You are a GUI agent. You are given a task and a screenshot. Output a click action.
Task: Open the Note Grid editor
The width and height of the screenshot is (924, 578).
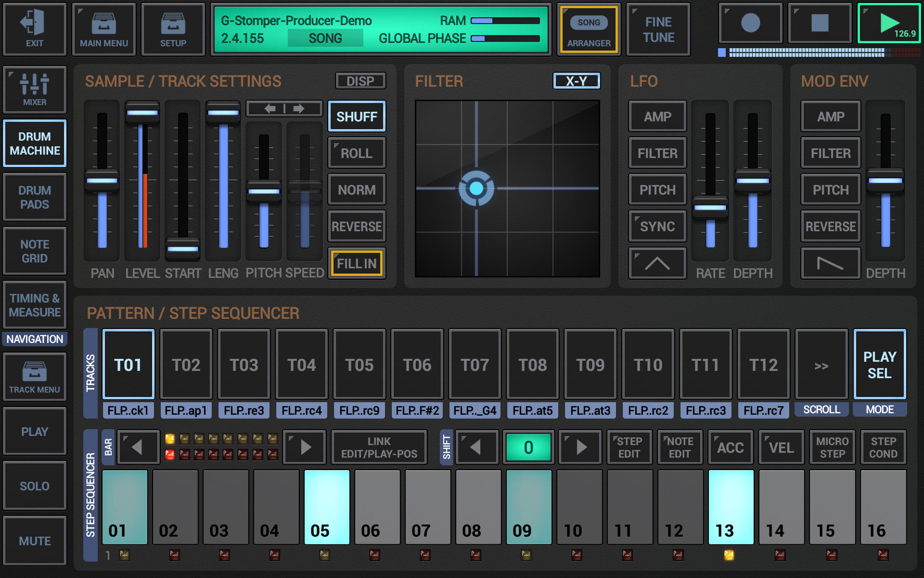coord(34,251)
